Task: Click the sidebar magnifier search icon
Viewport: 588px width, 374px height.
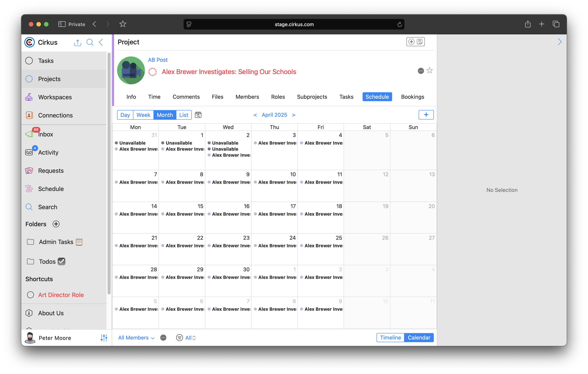Action: coord(90,42)
